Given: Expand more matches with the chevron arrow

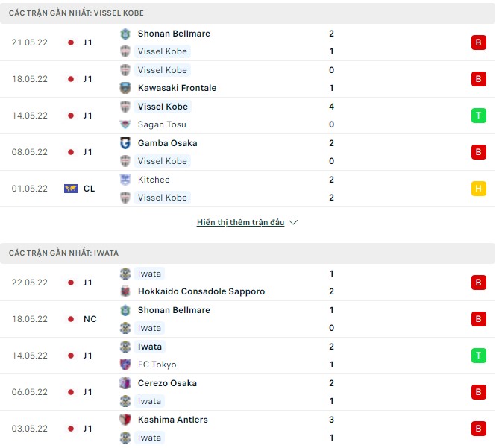Looking at the screenshot, I should pos(293,223).
